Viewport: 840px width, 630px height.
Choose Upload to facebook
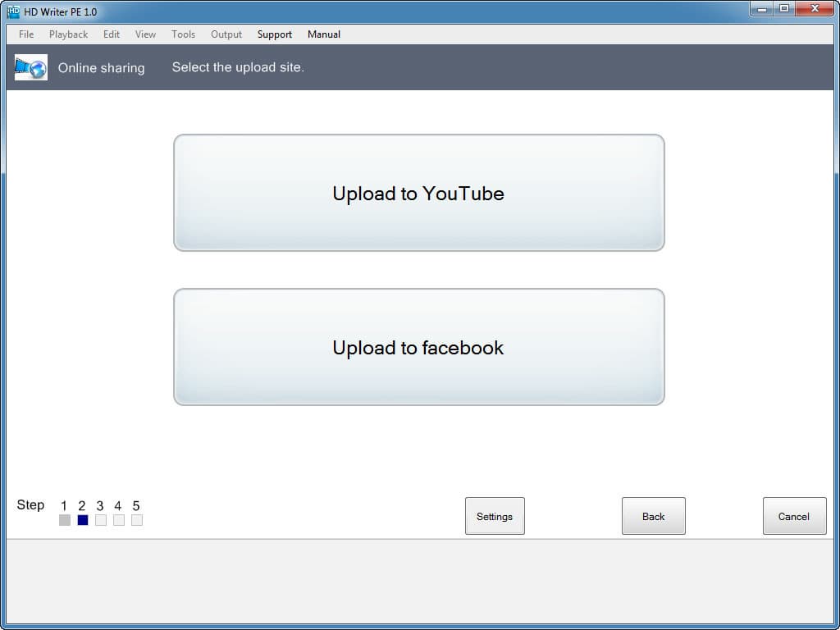[x=419, y=347]
